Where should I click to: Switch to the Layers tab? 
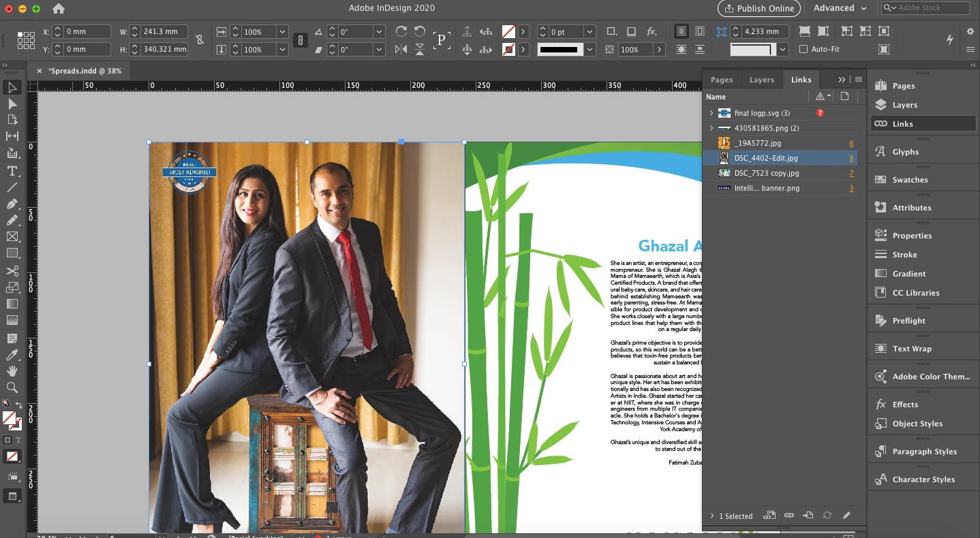point(762,80)
